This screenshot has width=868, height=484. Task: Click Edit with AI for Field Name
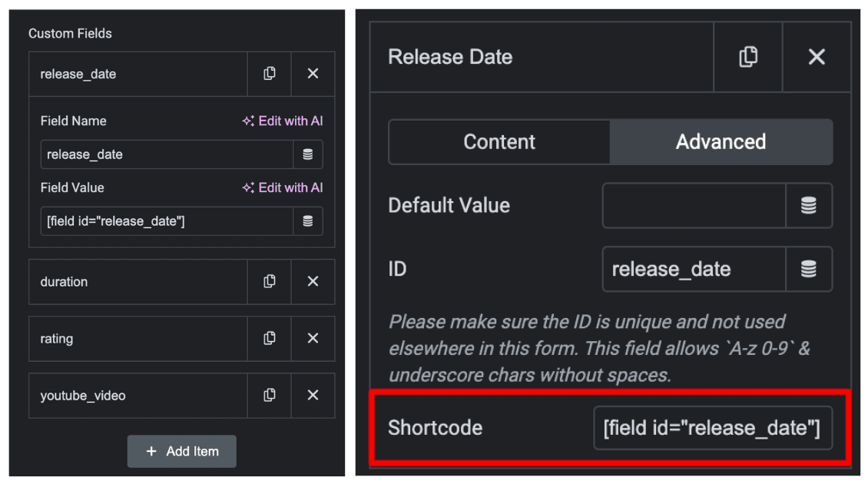click(283, 121)
